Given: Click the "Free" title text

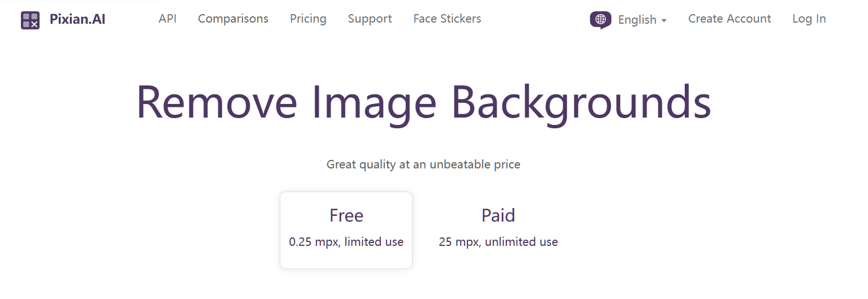Looking at the screenshot, I should coord(346,215).
